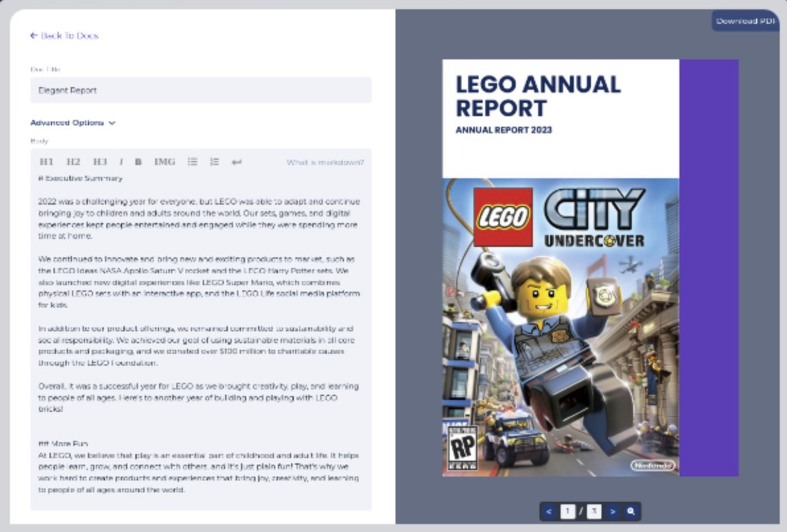Click inside the Body markdown editor
This screenshot has width=787, height=532.
(x=201, y=330)
